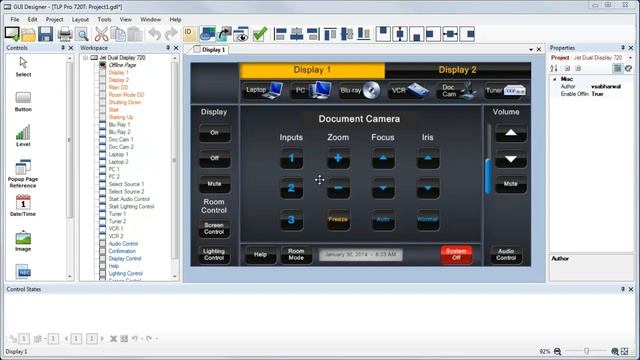Open the File menu

tap(15, 19)
